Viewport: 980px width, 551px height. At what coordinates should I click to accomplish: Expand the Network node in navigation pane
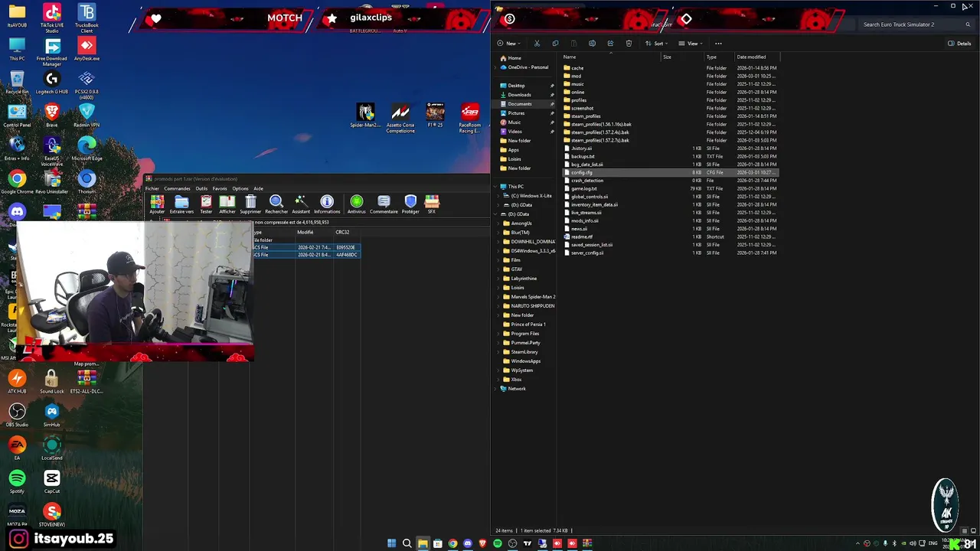(x=496, y=389)
